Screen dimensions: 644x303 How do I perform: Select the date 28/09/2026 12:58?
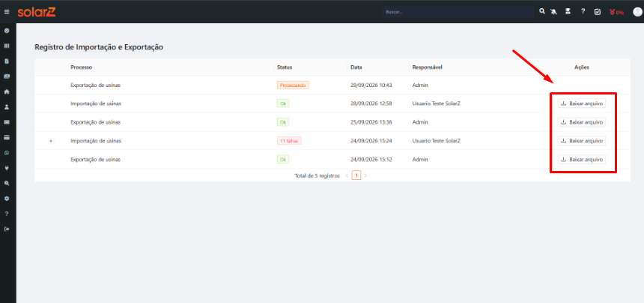coord(371,103)
